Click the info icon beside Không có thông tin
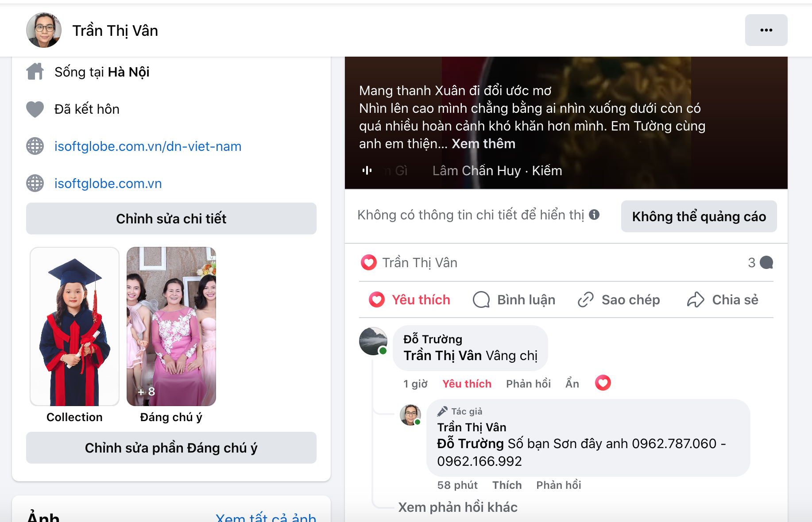The height and width of the screenshot is (522, 812). (594, 215)
